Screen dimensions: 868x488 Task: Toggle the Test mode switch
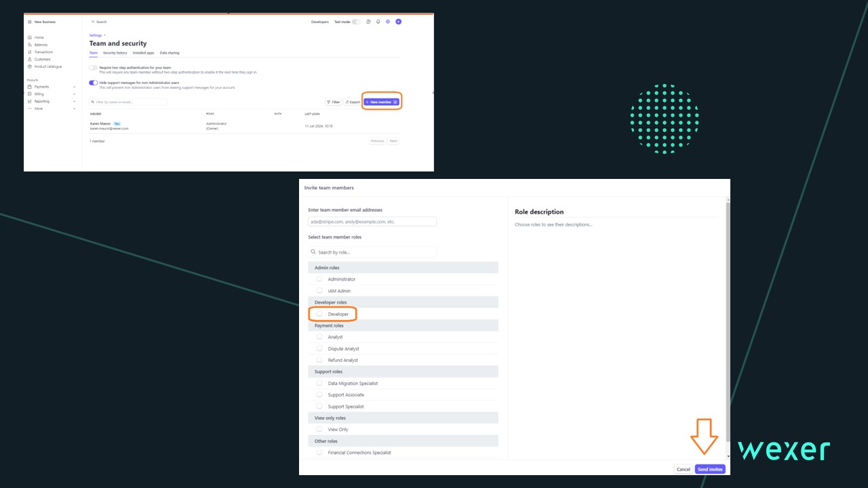[356, 22]
